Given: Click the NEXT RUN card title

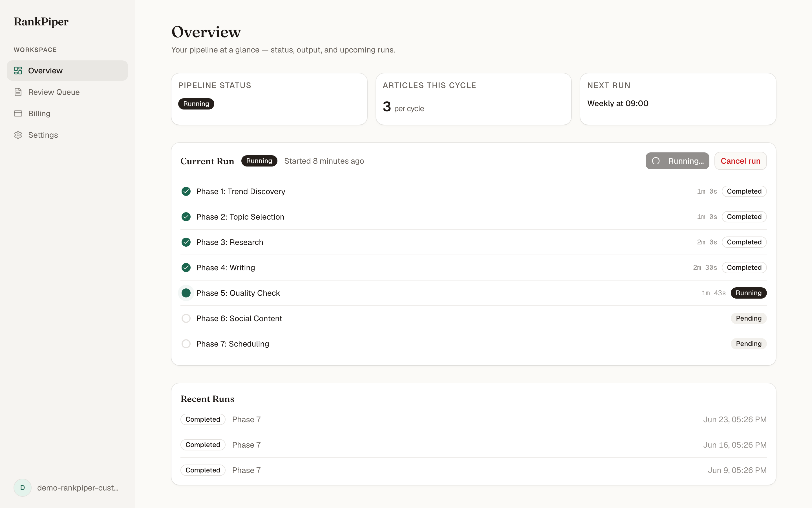Looking at the screenshot, I should click(x=609, y=85).
